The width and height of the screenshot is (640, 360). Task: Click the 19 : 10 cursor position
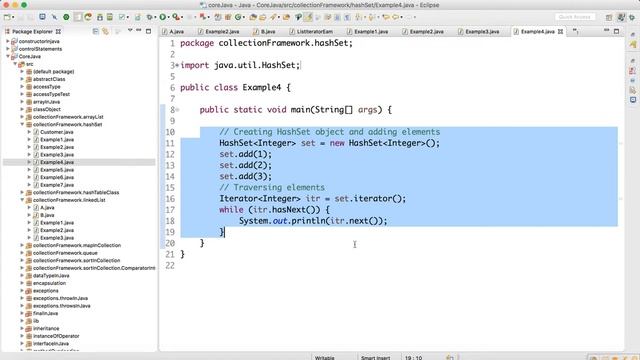413,358
